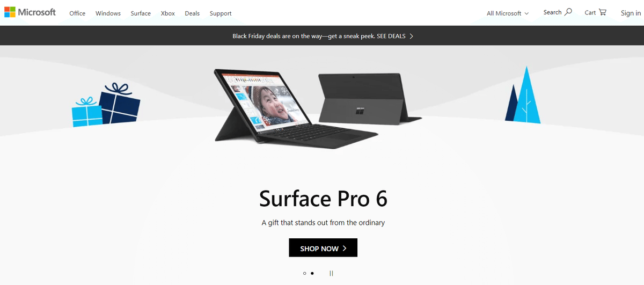Expand the All Microsoft dropdown
Screen dimensions: 644x285
point(508,13)
